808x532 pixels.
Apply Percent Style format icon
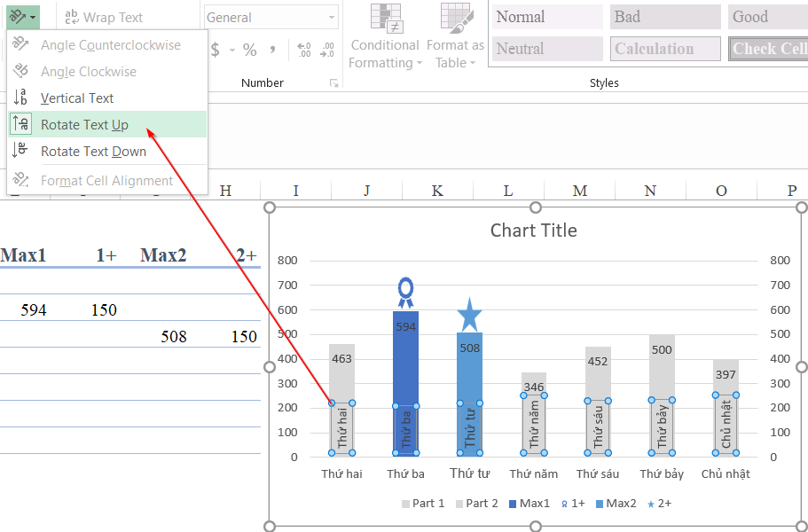250,51
